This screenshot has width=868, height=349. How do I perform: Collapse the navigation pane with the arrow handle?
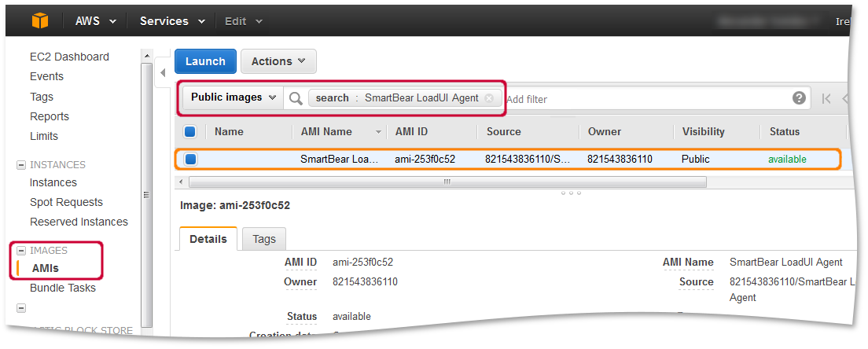click(163, 72)
